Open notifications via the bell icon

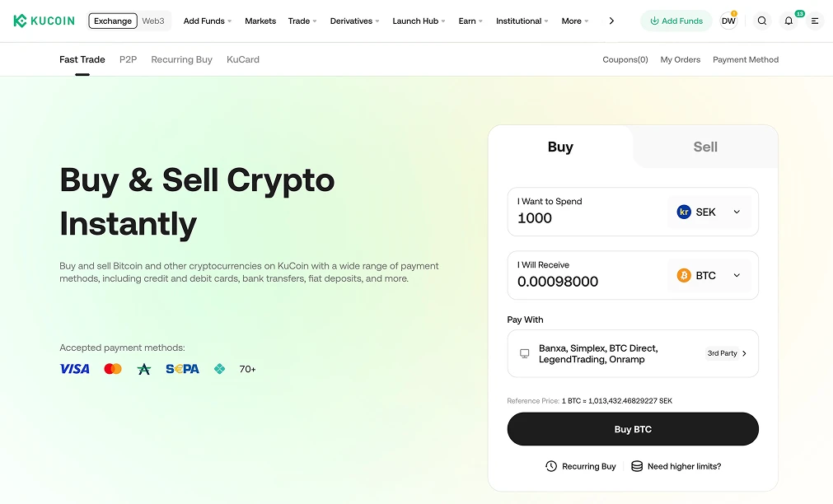coord(788,21)
